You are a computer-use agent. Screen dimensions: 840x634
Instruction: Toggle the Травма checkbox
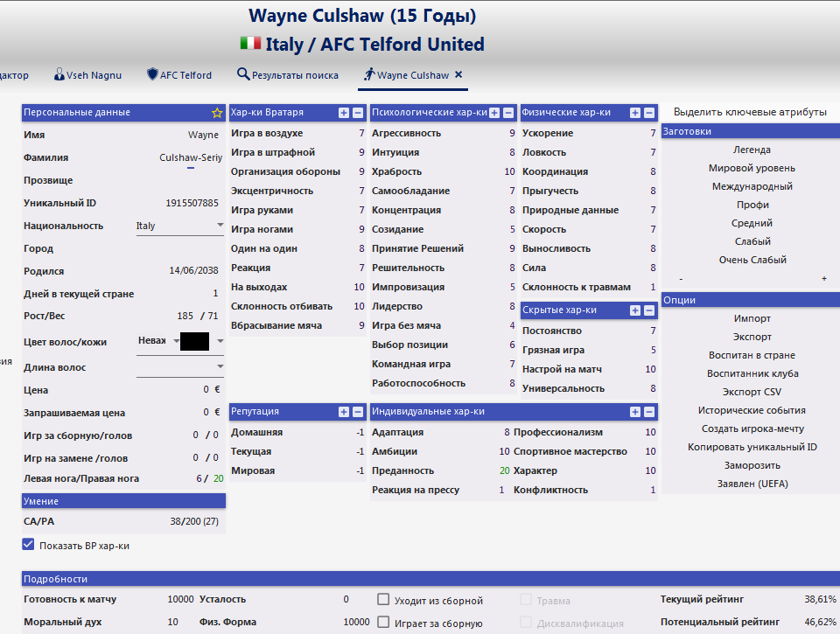[x=526, y=599]
